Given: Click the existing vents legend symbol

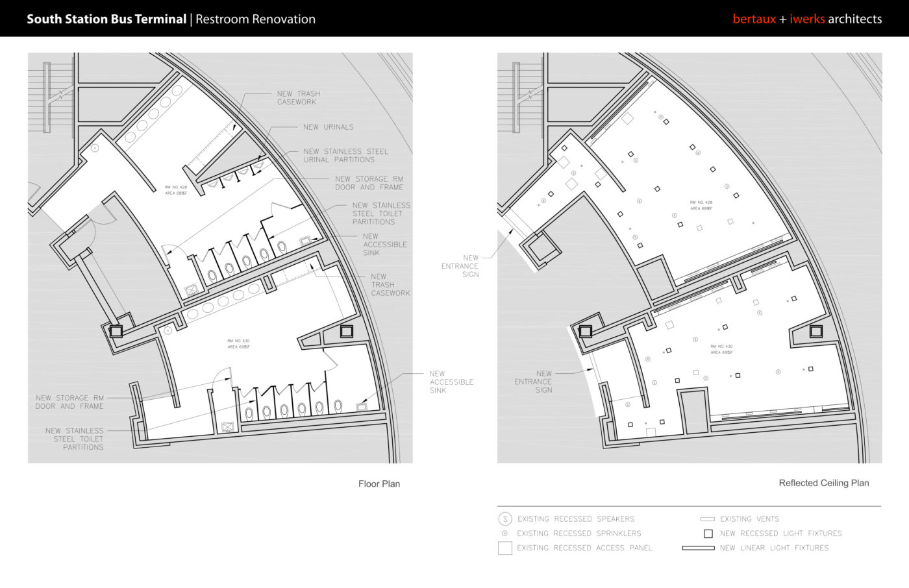Looking at the screenshot, I should (x=708, y=519).
